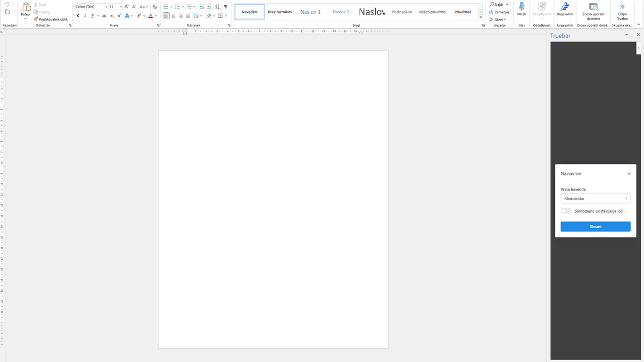644x362 pixels.
Task: Click the Preslikovalnik oblik format painter
Action: pyautogui.click(x=50, y=19)
